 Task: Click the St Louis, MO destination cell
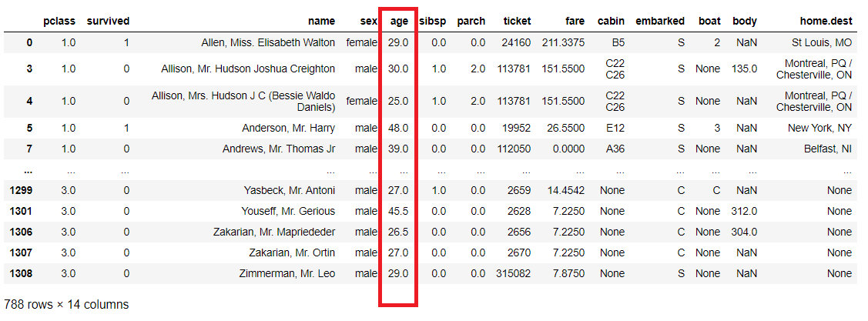point(822,42)
